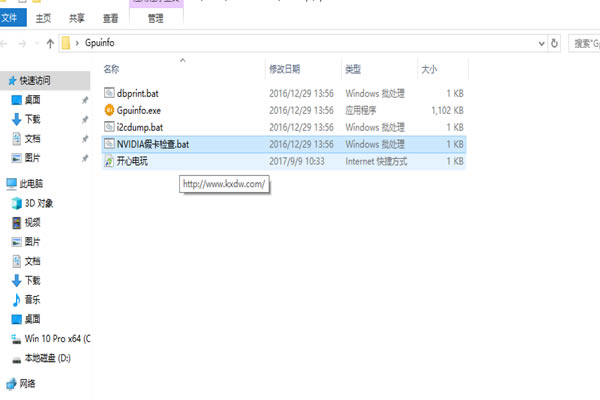
Task: Click the 本地磁盘 (D:) drive icon
Action: point(16,360)
